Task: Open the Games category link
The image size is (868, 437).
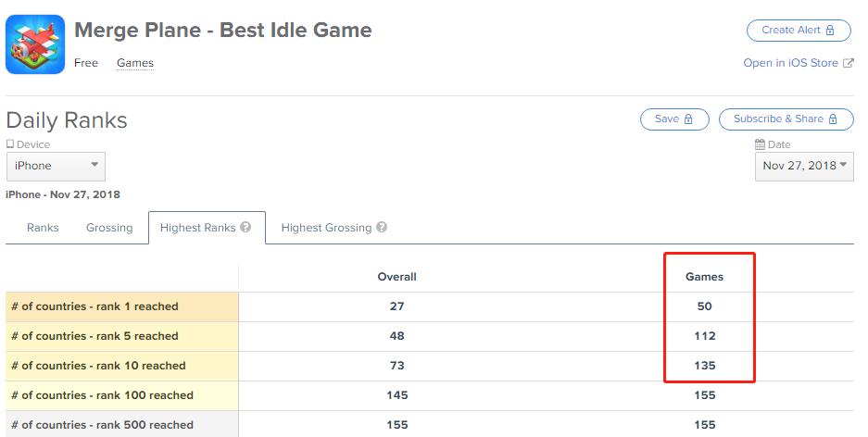Action: [x=135, y=64]
